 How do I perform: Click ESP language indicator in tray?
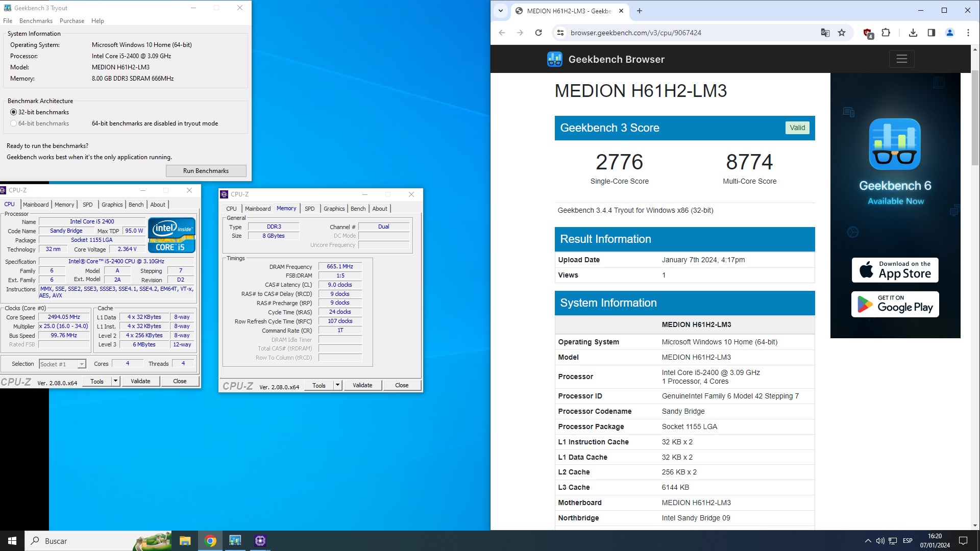pyautogui.click(x=908, y=541)
